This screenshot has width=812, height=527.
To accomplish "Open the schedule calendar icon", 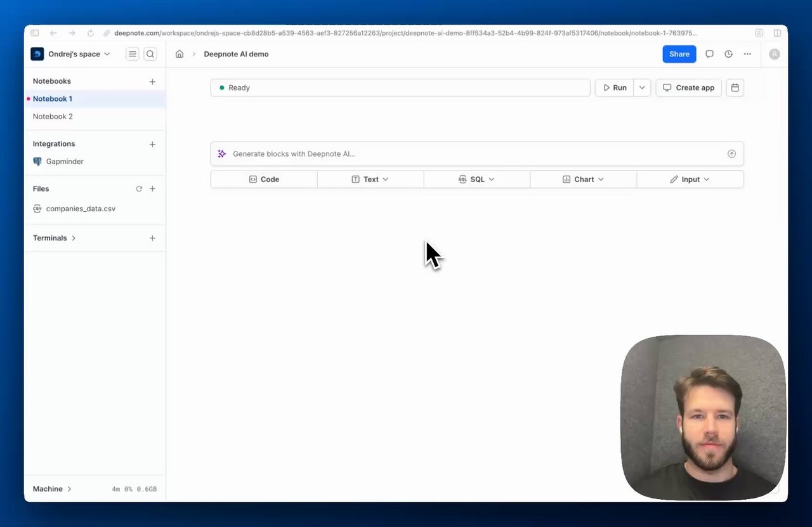I will (x=735, y=88).
